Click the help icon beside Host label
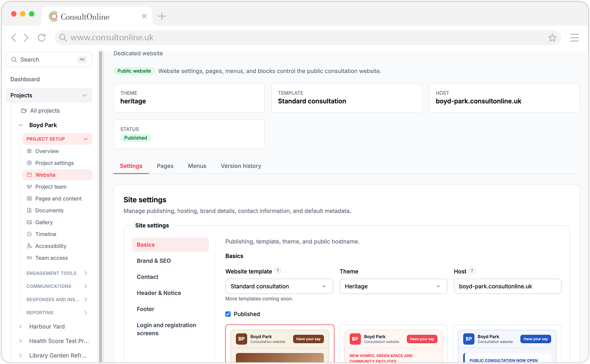This screenshot has width=590, height=364. pos(472,271)
